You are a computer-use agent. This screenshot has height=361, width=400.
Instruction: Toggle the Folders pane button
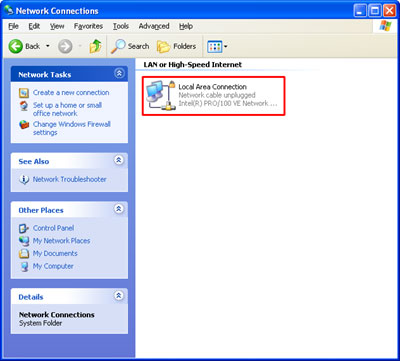click(176, 46)
